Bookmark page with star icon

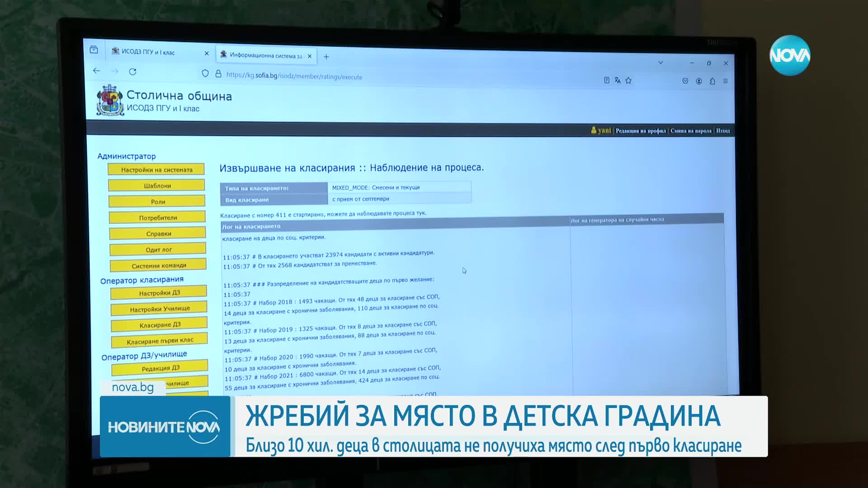pos(628,80)
